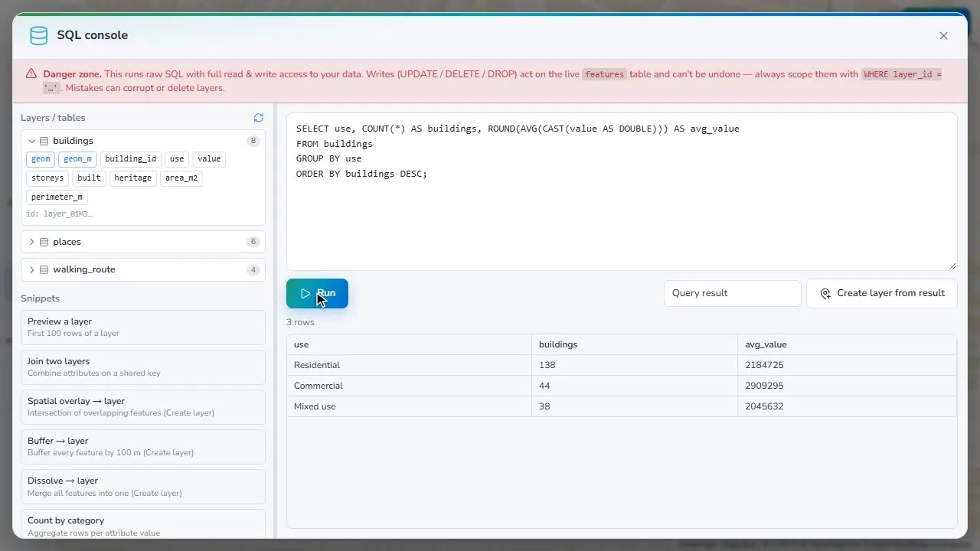Click the places table grid icon
The image size is (980, 551).
pyautogui.click(x=44, y=242)
